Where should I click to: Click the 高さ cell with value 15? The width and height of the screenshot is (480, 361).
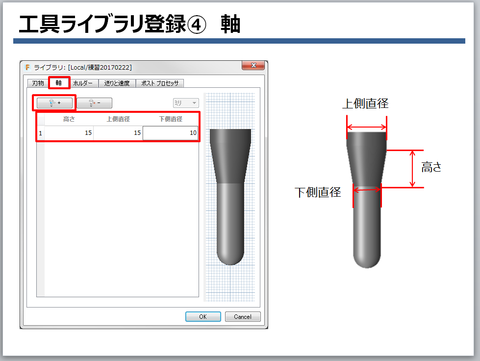click(69, 133)
